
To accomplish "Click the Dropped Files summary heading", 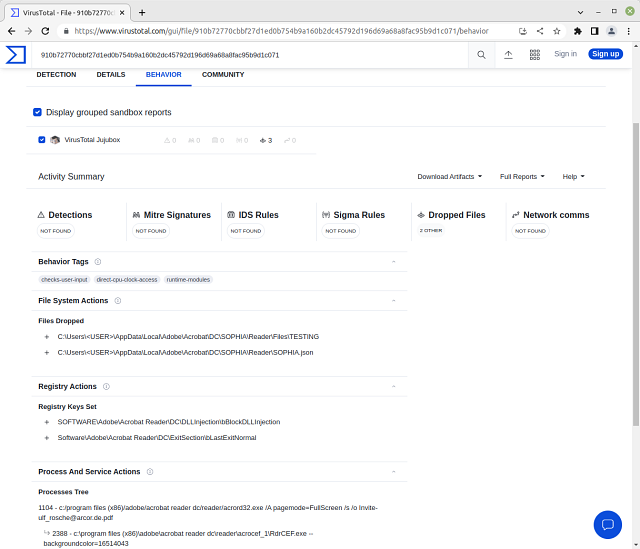I will 457,215.
